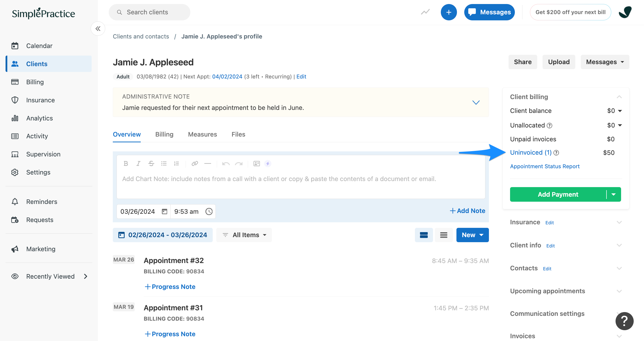
Task: Click the Marketing megaphone icon
Action: click(x=15, y=249)
